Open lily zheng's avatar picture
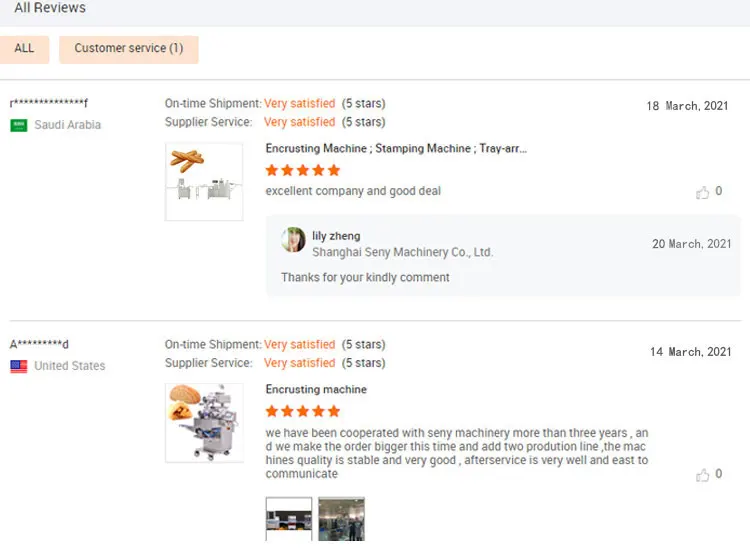This screenshot has height=554, width=750. 293,240
